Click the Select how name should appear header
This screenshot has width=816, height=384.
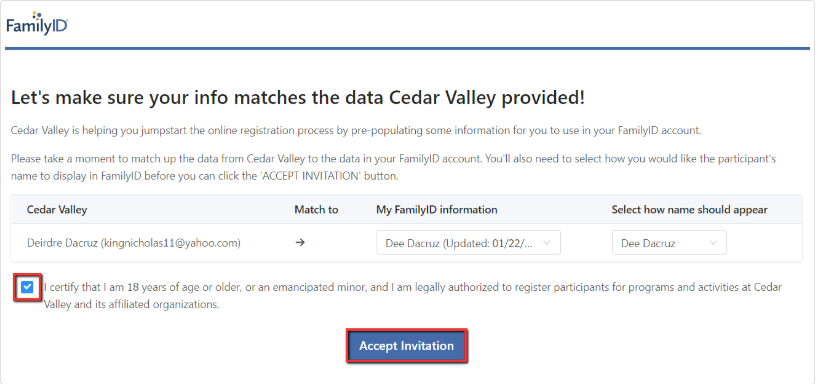[690, 210]
